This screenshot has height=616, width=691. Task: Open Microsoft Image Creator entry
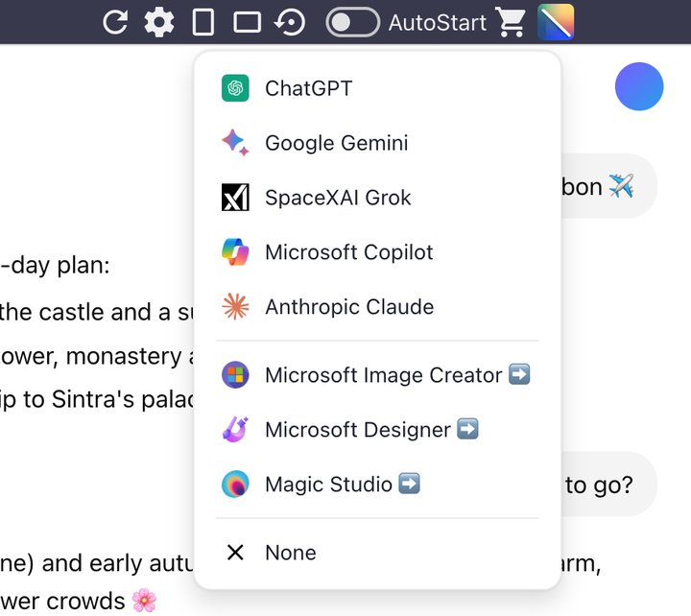pos(377,375)
